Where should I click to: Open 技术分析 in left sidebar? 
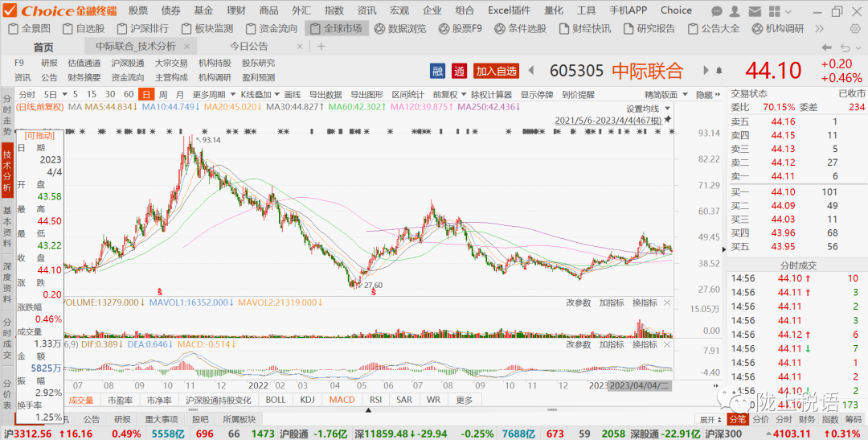[x=6, y=171]
